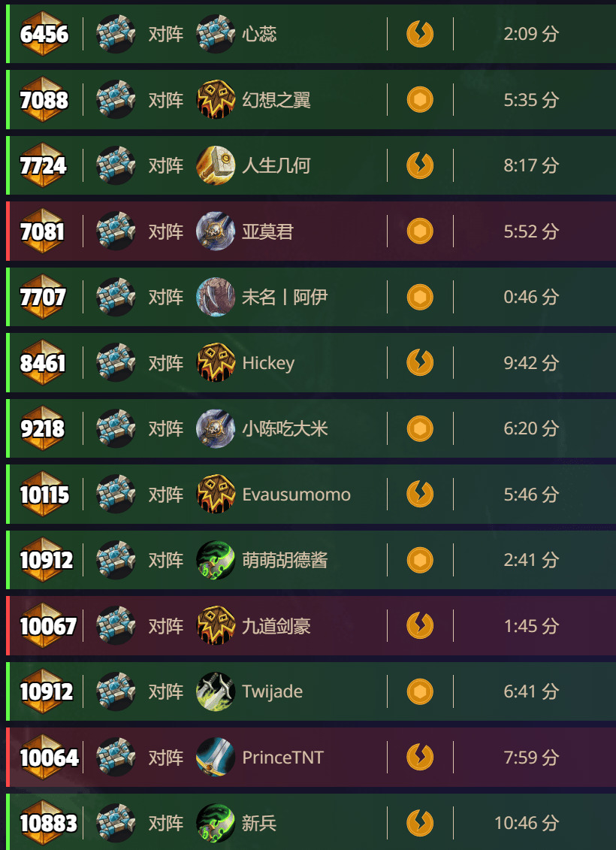Click the Paladin hammer icon beside 人生几何
The width and height of the screenshot is (616, 850).
[216, 165]
